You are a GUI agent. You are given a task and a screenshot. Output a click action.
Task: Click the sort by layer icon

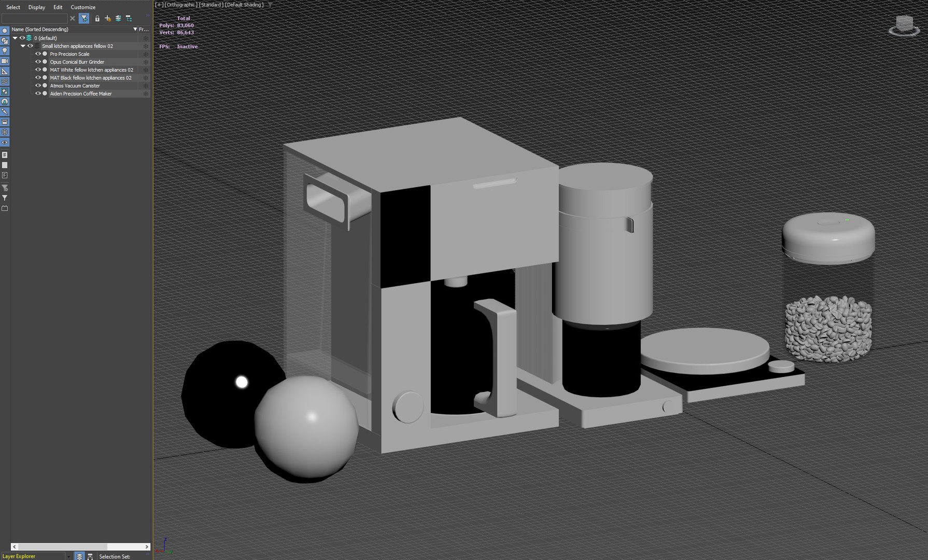click(x=79, y=556)
